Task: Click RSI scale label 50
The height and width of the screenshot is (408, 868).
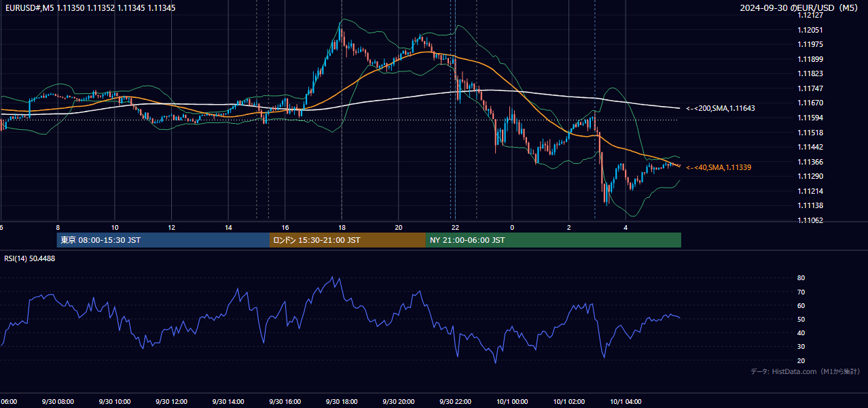Action: click(x=801, y=319)
